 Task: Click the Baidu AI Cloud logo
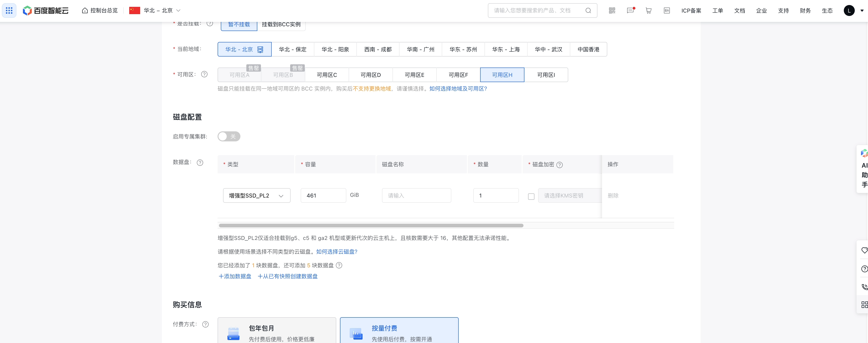tap(45, 10)
